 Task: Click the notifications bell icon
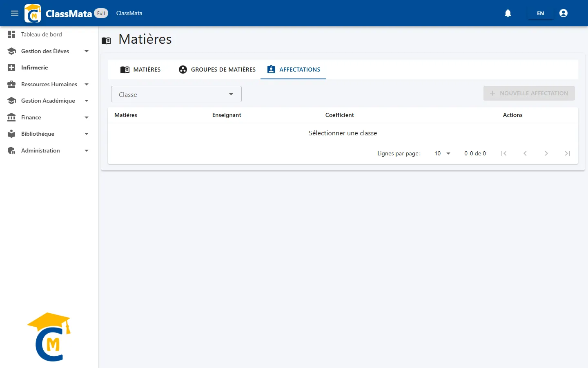pos(508,13)
